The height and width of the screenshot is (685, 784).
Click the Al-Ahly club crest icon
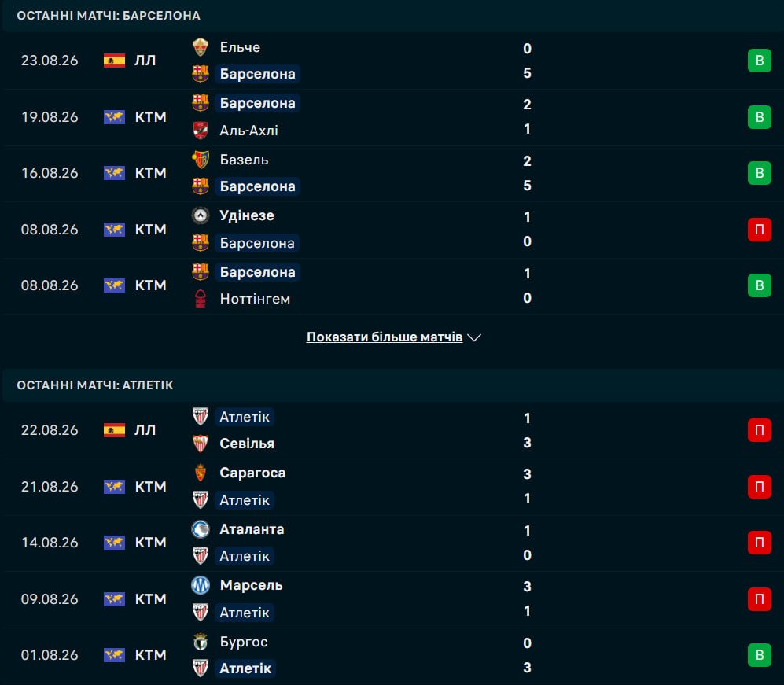tap(201, 130)
